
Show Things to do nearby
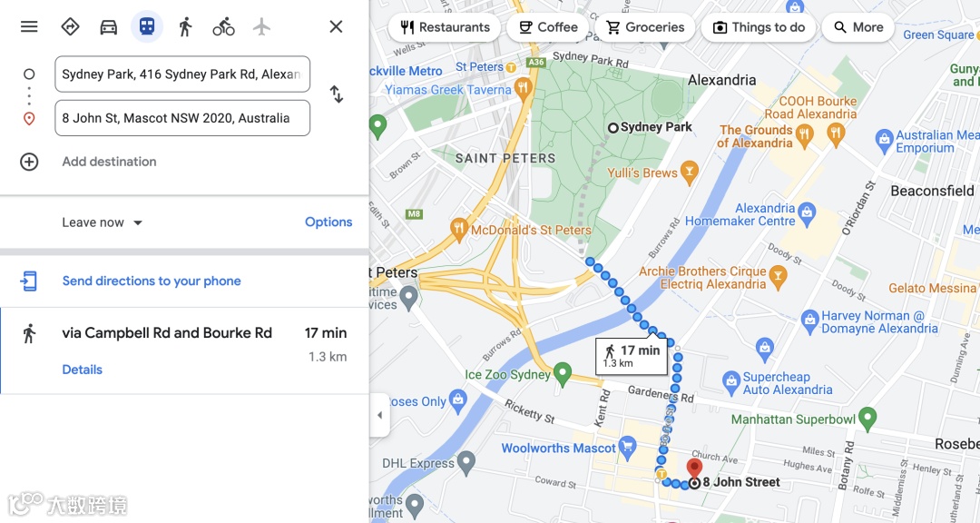tap(759, 27)
